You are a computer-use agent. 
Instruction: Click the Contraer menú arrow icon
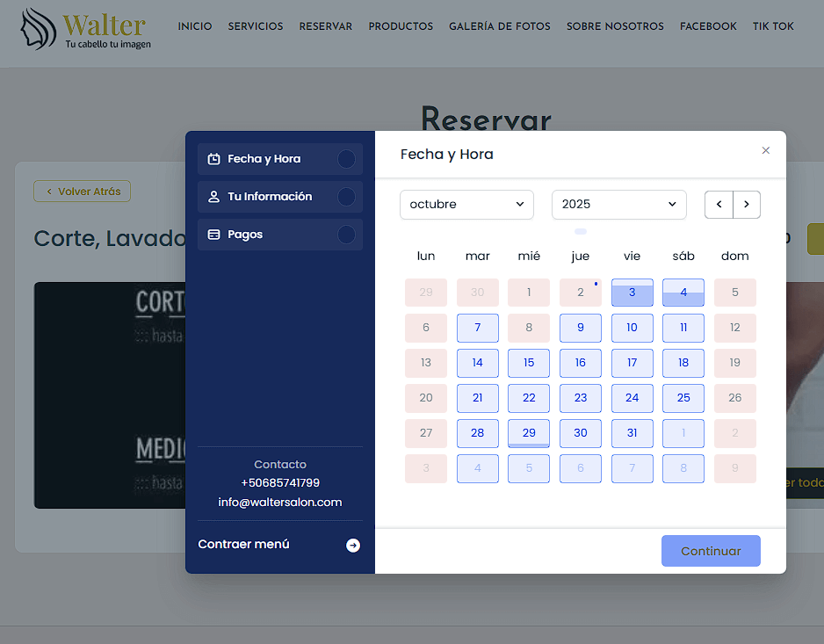(x=352, y=545)
